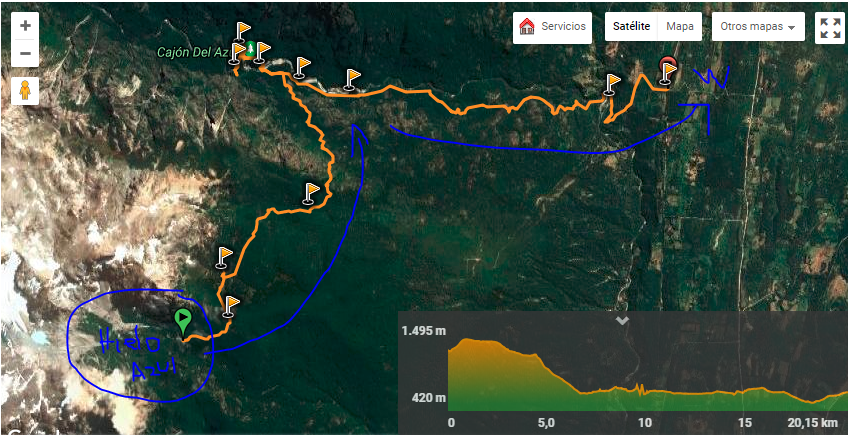Viewport: 848px width, 435px height.
Task: Switch to Mapa view
Action: 681,27
